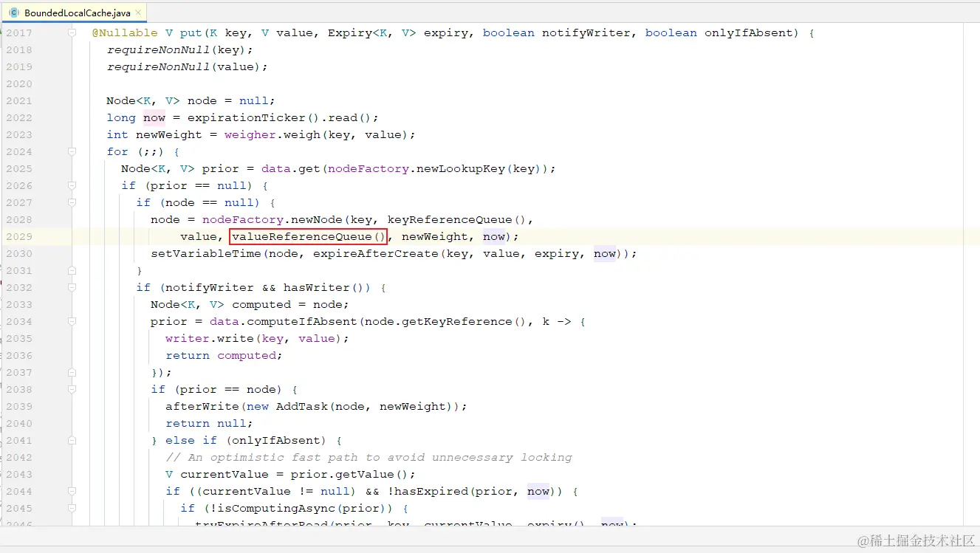Collapse the if block at line 2044

coord(72,491)
